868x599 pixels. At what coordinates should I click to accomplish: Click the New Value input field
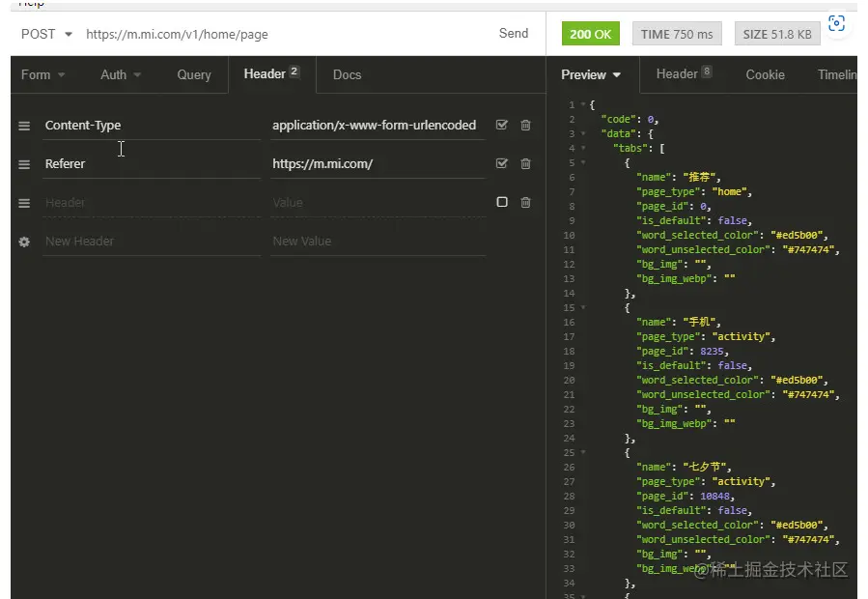(378, 242)
